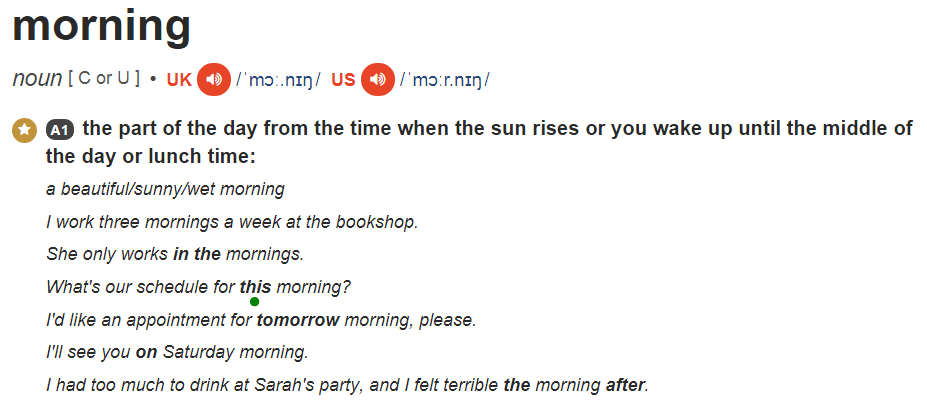
Task: Click the red 'US' label
Action: 343,80
